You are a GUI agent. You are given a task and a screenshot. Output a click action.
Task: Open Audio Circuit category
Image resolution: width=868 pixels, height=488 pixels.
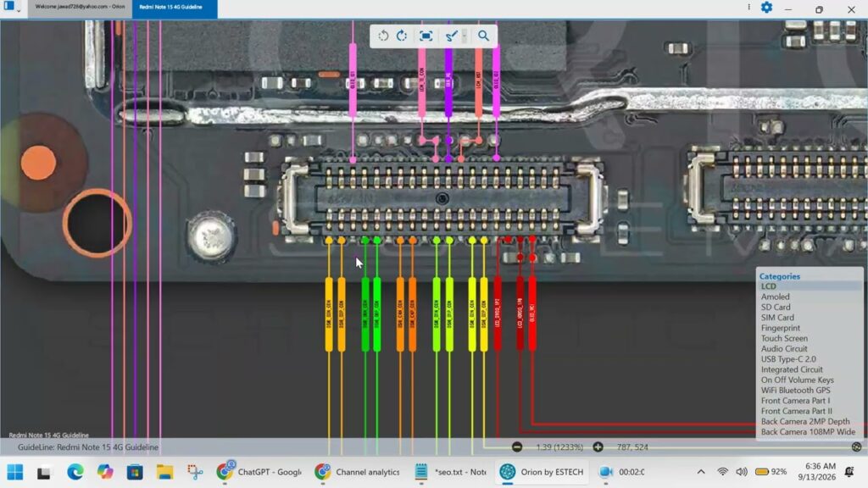click(784, 348)
